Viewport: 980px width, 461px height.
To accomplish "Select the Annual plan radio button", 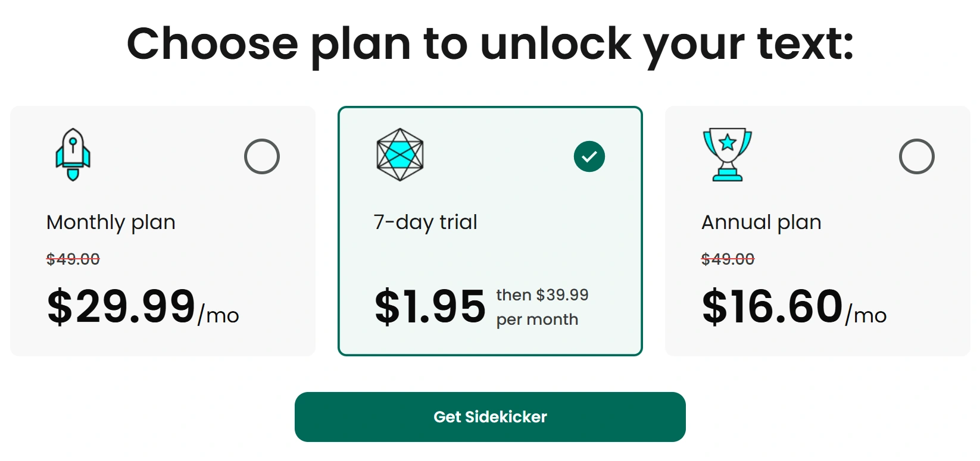I will point(916,156).
